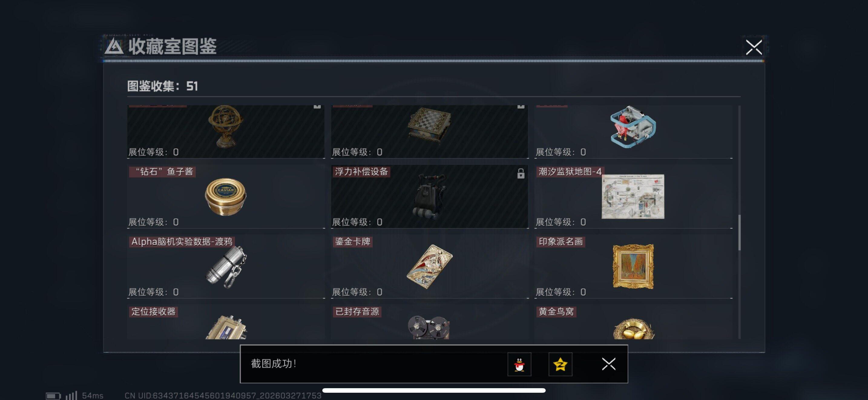Viewport: 868px width, 400px height.
Task: Select the 黄金鸟窝 golden nest item
Action: (633, 322)
